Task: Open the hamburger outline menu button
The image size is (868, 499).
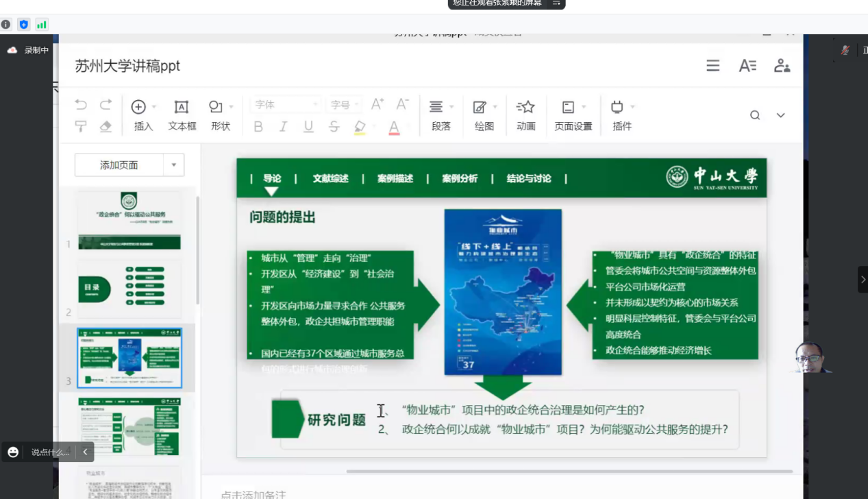Action: tap(713, 66)
